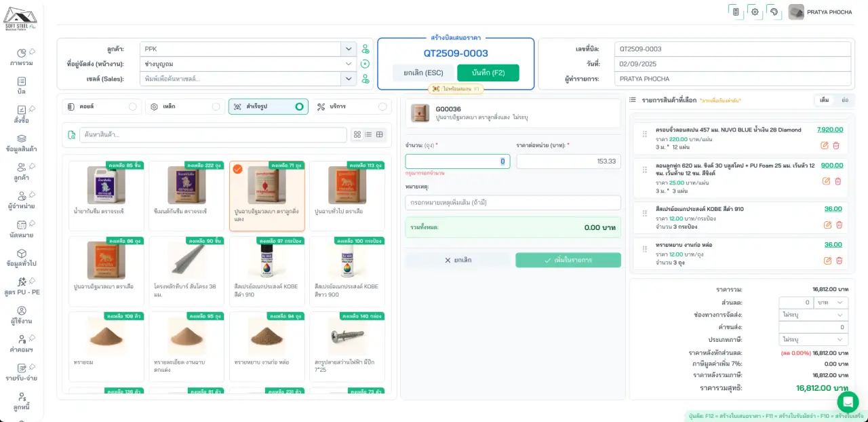Screen dimensions: 868x422
Task: Edit the NUVO BLUE 7,920.00 line item
Action: 825,145
